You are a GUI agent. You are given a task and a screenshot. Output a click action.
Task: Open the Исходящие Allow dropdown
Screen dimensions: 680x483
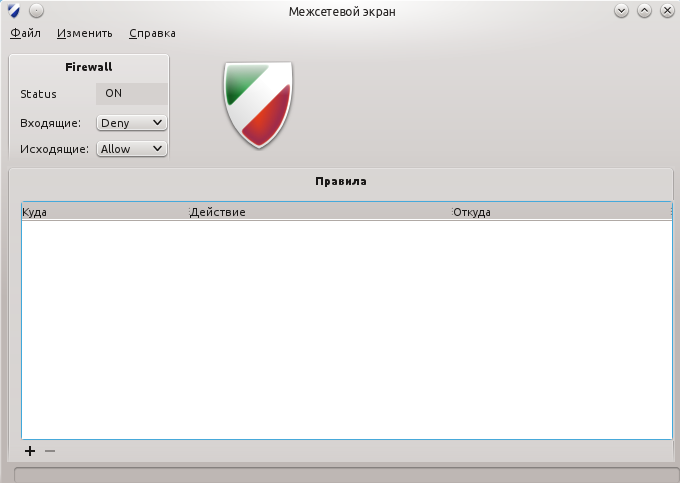(x=131, y=149)
